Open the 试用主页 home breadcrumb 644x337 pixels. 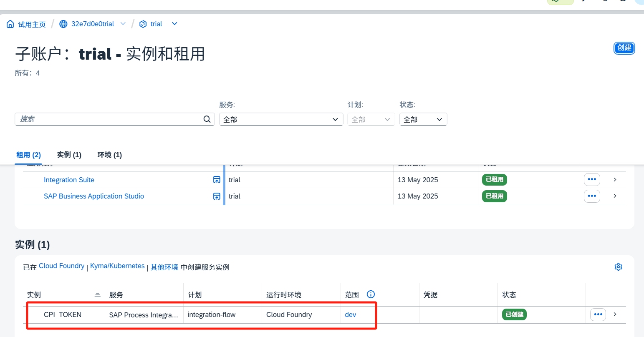pyautogui.click(x=32, y=24)
